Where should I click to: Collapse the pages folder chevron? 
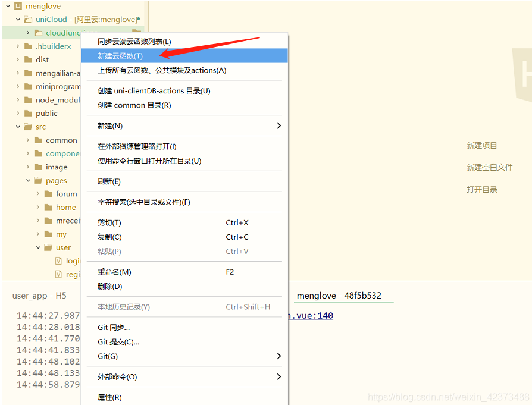[28, 181]
